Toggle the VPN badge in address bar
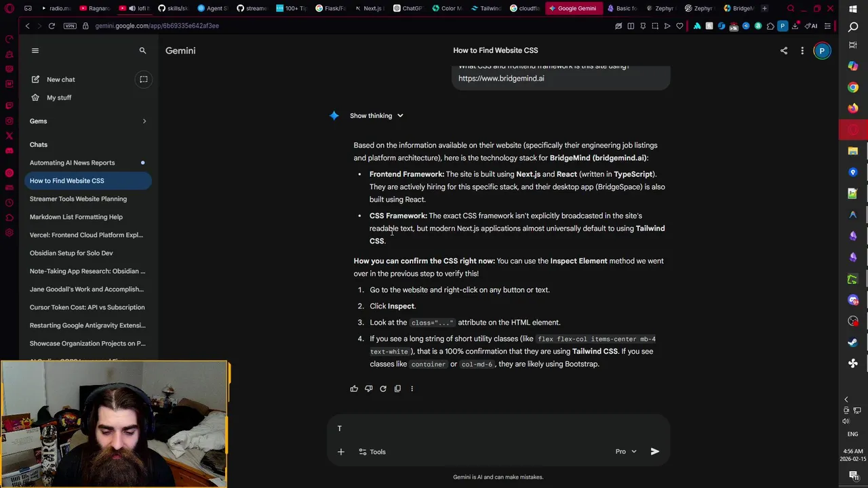Viewport: 868px width, 488px height. pyautogui.click(x=70, y=26)
